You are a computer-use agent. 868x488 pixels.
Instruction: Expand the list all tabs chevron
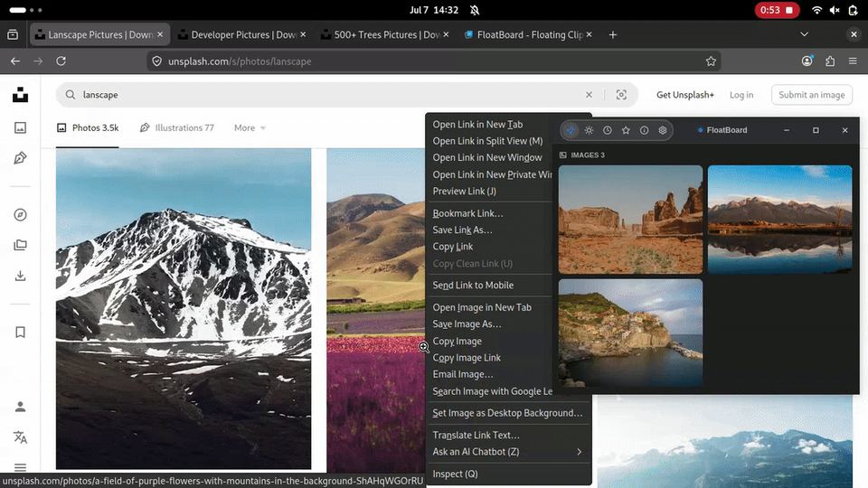point(805,34)
